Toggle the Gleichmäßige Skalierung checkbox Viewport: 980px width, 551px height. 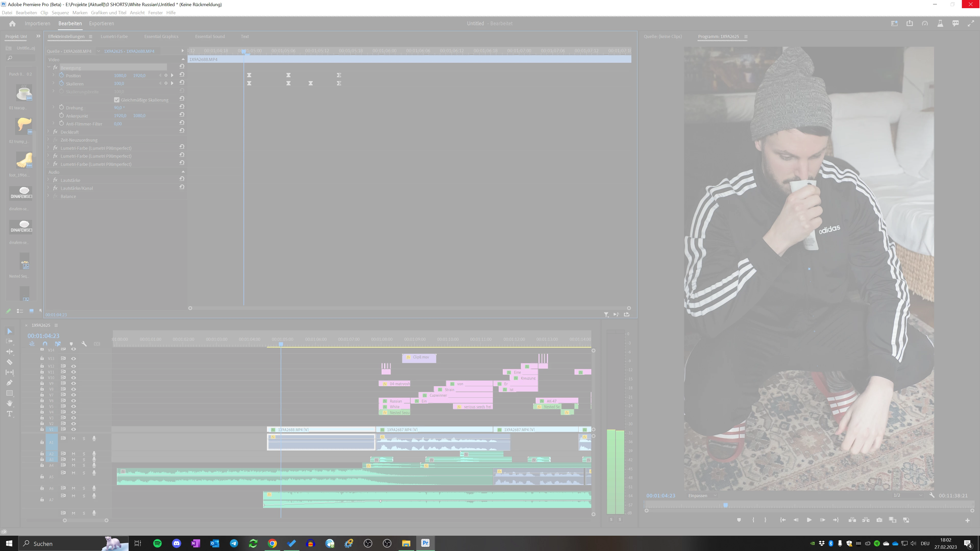(117, 100)
